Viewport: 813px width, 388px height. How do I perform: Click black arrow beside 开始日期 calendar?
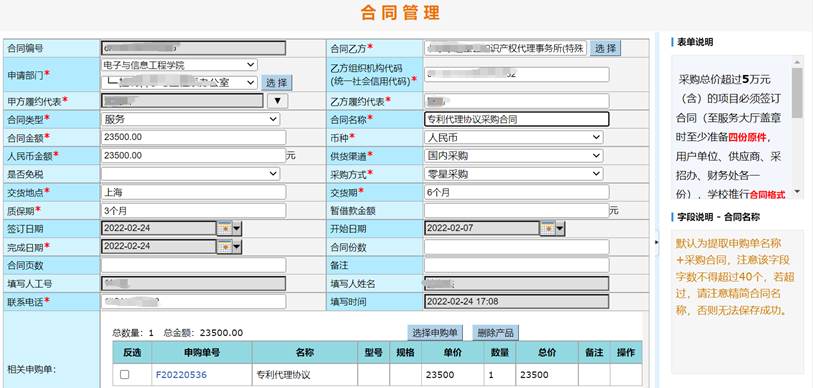559,228
